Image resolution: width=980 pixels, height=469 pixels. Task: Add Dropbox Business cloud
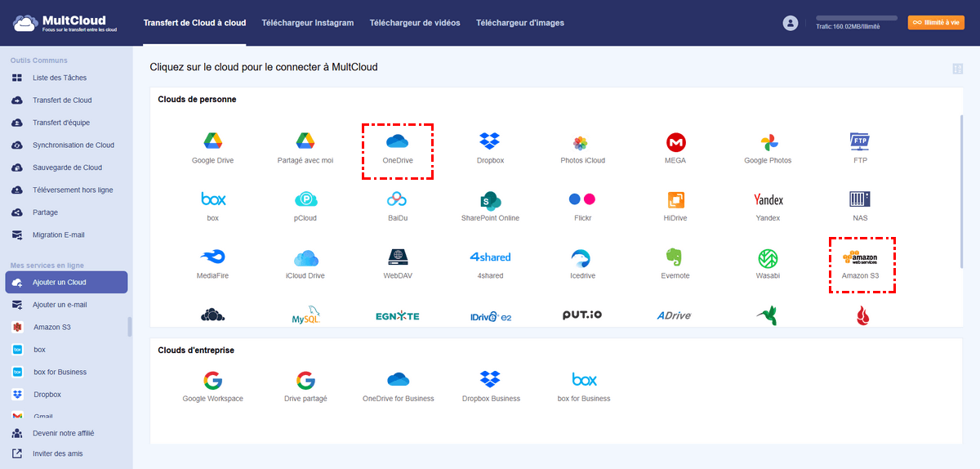(x=490, y=386)
